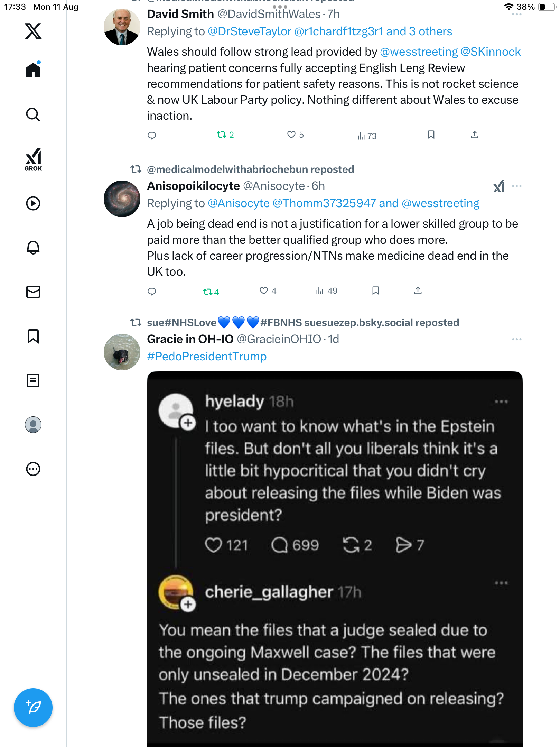Open more options on David Smith's post

(516, 14)
